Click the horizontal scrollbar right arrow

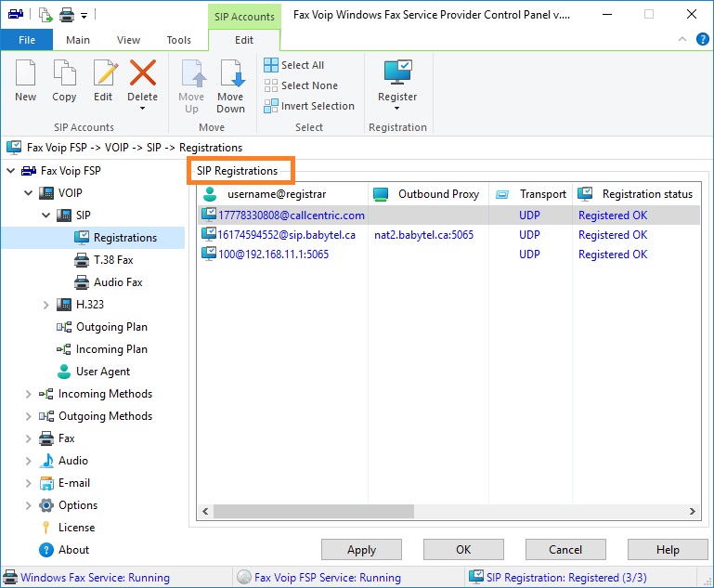(693, 511)
